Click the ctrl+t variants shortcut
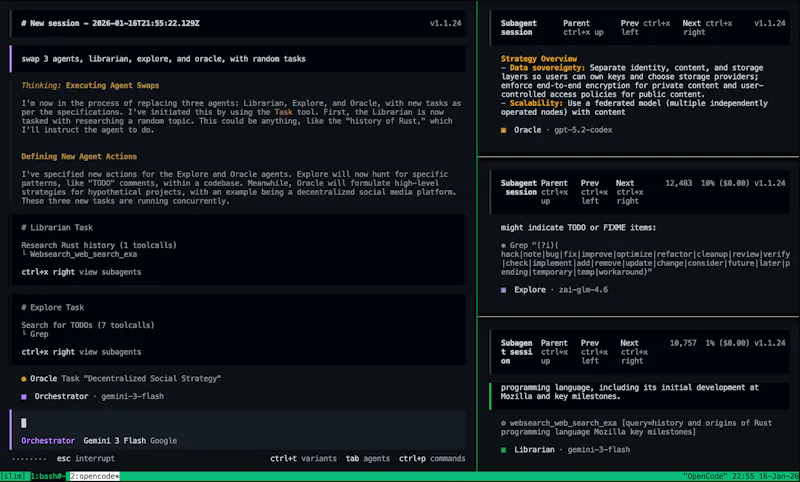The image size is (800, 482). click(x=303, y=459)
